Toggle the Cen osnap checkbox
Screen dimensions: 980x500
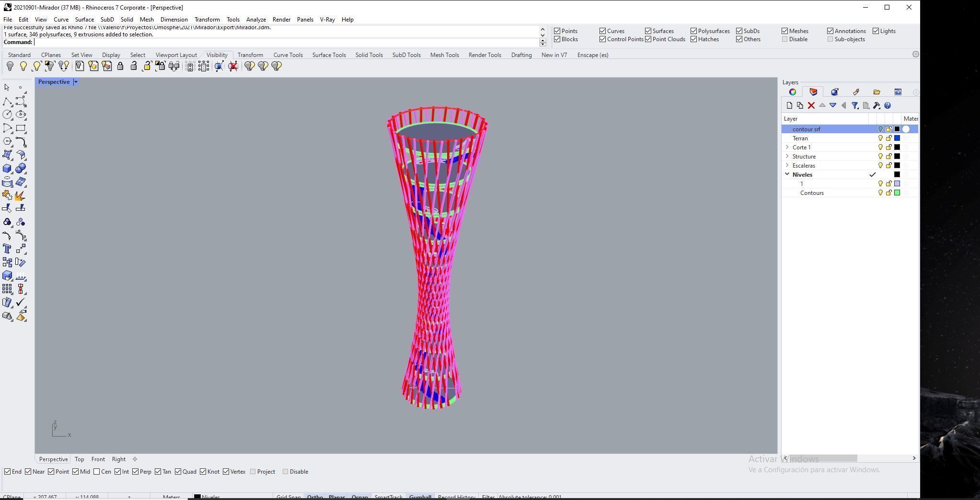click(97, 472)
